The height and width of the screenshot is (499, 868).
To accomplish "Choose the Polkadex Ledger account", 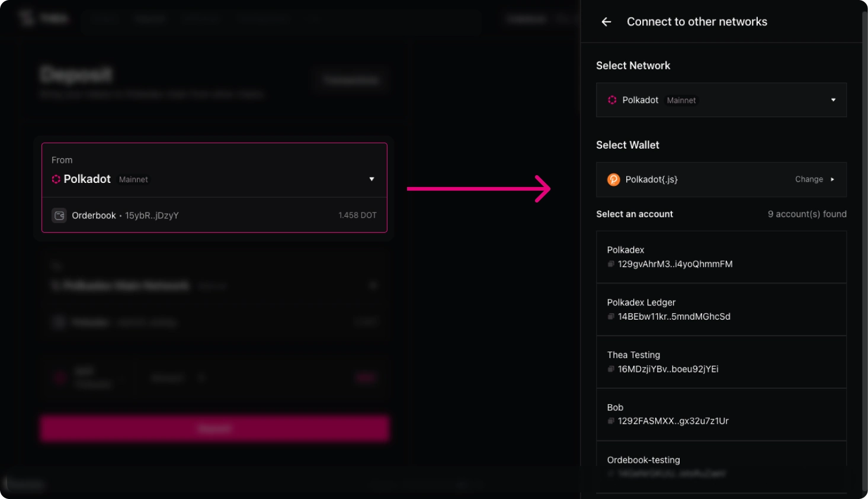I will (x=721, y=310).
